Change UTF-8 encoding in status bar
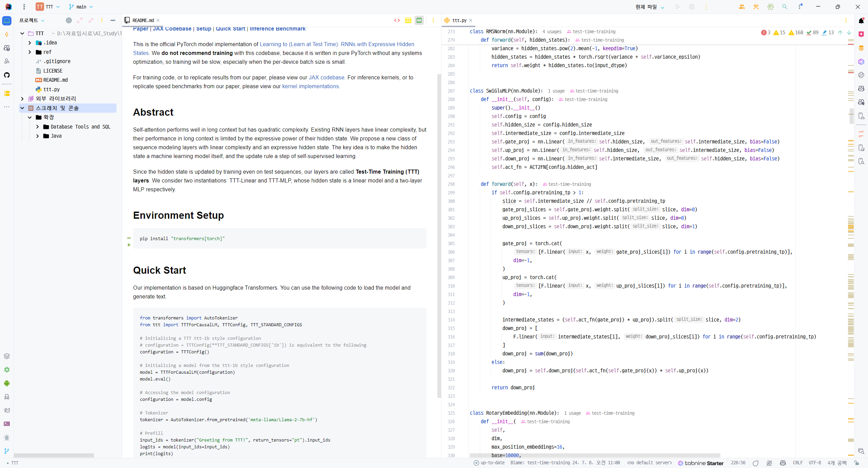 click(815, 463)
